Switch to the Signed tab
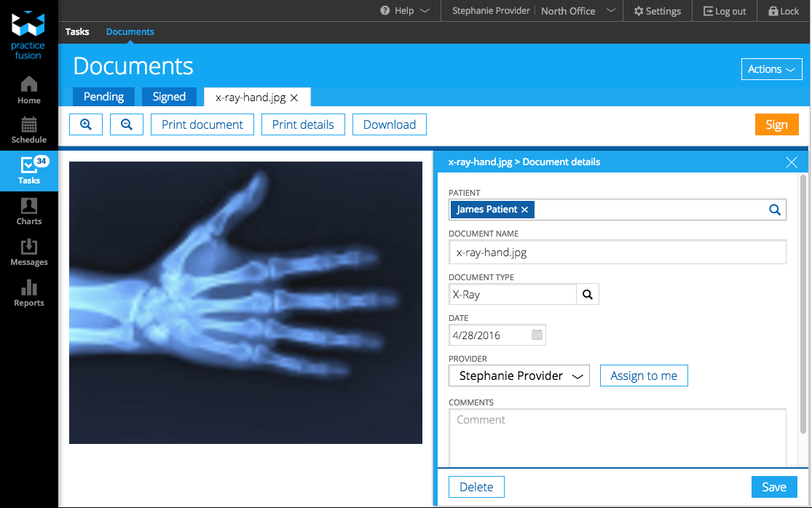812x508 pixels. click(169, 97)
